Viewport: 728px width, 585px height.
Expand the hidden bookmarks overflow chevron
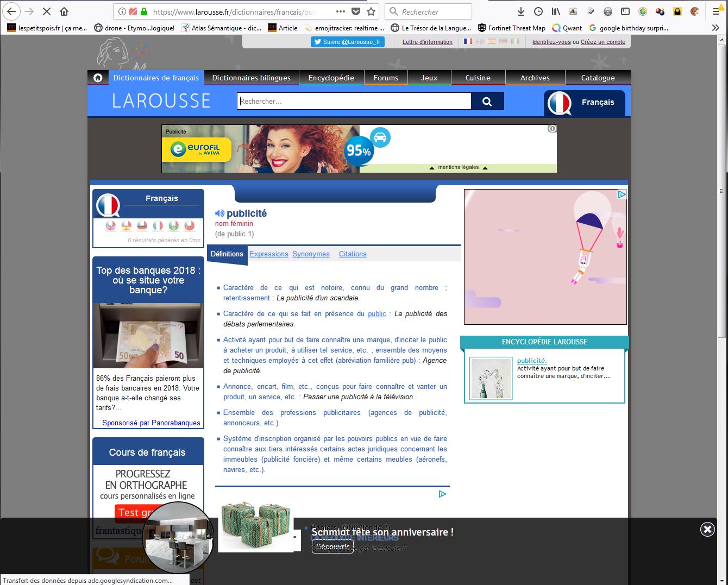(716, 28)
